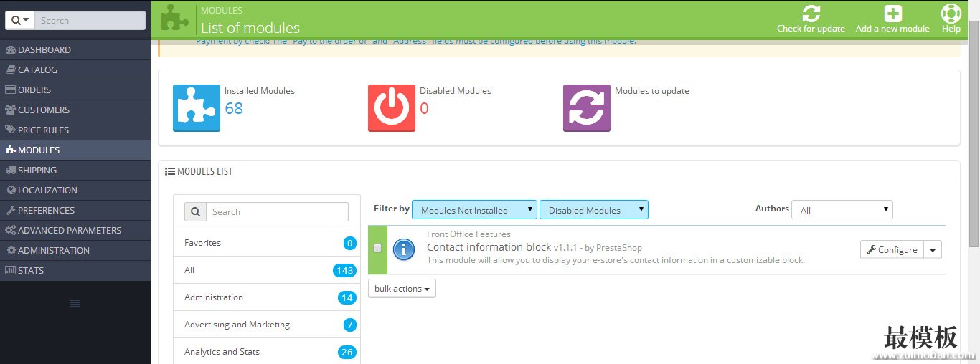Click the Modules breadcrumb in header
Viewport: 980px width, 364px height.
[222, 11]
